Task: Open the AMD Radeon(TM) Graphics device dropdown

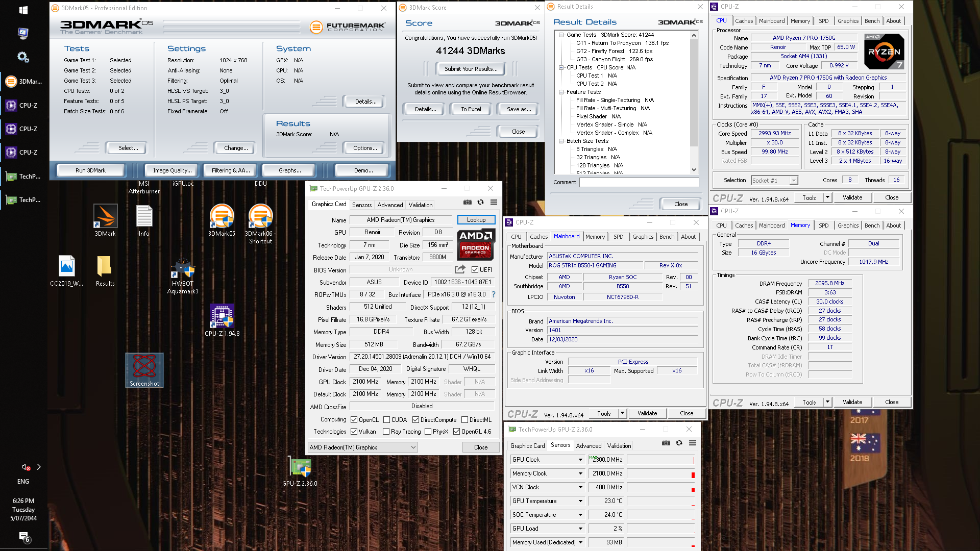Action: coord(362,447)
